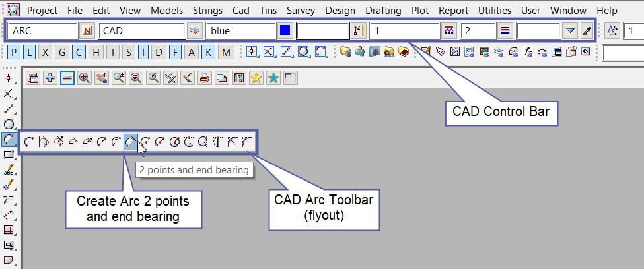Open the linestyle icon beside the 1 field
Screen dimensions: 644x269
449,31
